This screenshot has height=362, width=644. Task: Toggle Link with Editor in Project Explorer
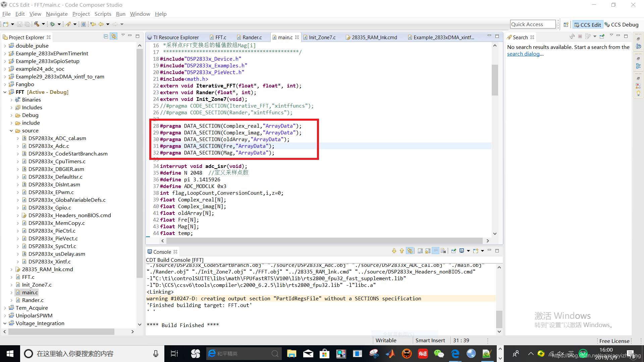pyautogui.click(x=114, y=36)
